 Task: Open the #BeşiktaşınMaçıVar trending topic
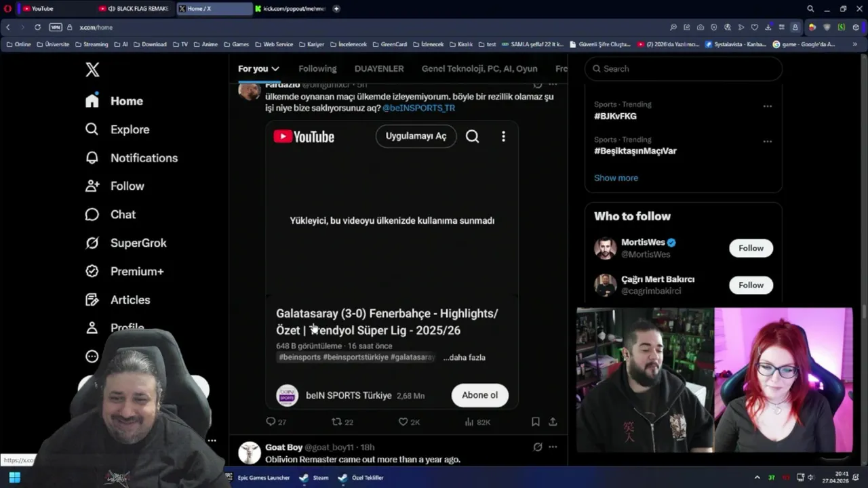(635, 151)
